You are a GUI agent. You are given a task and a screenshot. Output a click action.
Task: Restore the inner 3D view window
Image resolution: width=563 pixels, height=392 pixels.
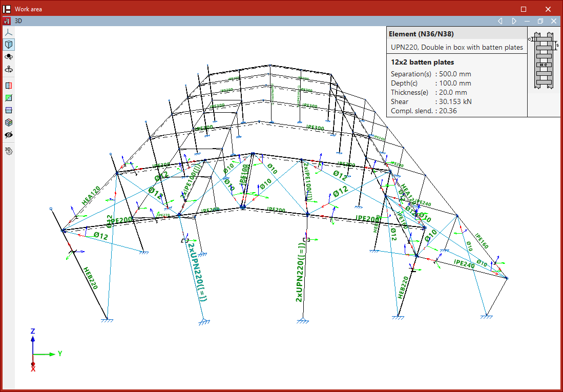[540, 21]
